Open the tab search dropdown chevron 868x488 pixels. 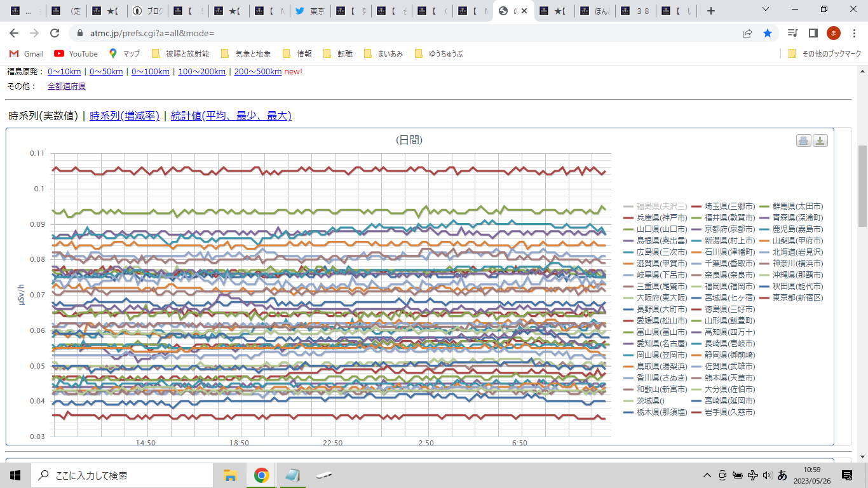[765, 10]
